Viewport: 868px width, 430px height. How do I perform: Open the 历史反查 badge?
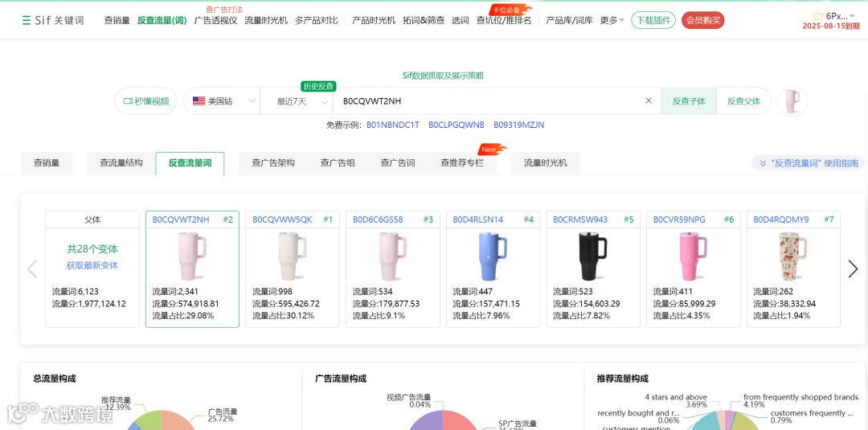point(318,86)
